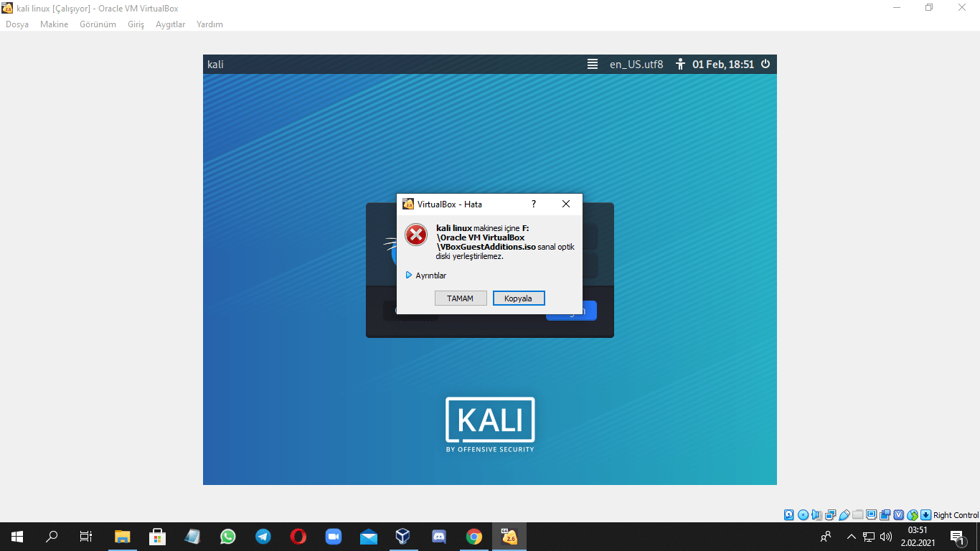This screenshot has height=551, width=980.
Task: Click the keyboard capture arrow icon
Action: pos(926,515)
